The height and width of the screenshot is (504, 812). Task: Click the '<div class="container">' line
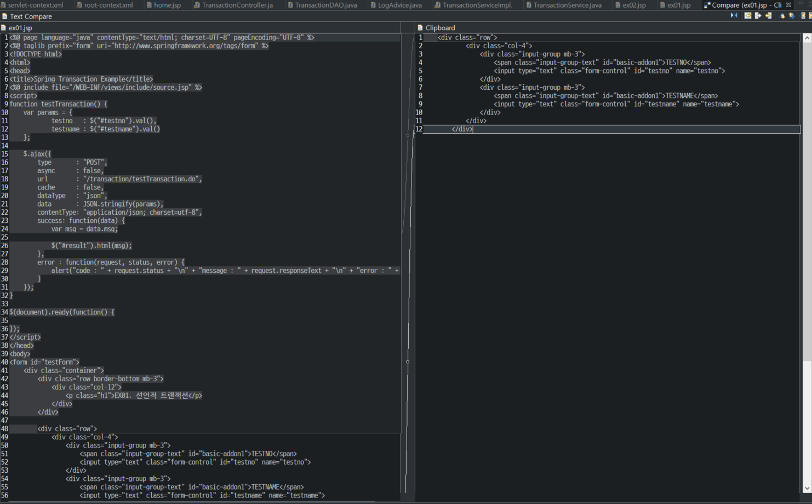click(64, 370)
